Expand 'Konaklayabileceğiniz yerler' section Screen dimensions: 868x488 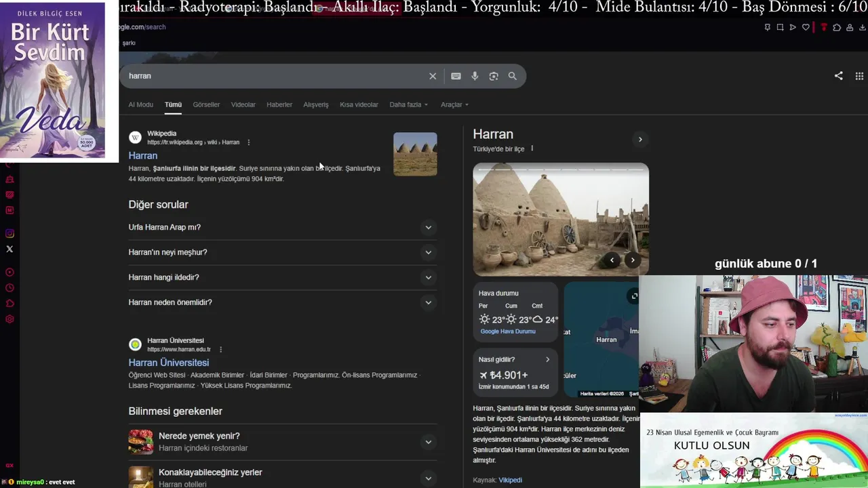pos(428,479)
